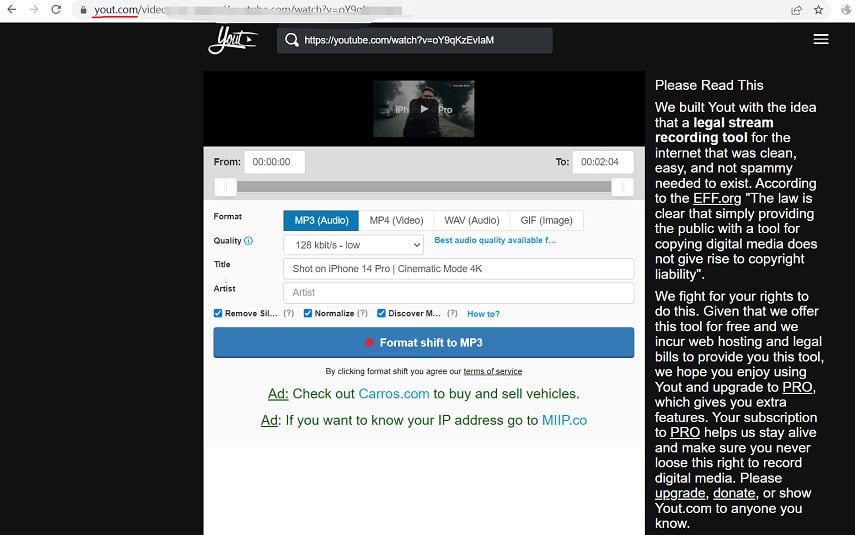Click Best audio quality available link
The image size is (855, 535).
pyautogui.click(x=495, y=240)
